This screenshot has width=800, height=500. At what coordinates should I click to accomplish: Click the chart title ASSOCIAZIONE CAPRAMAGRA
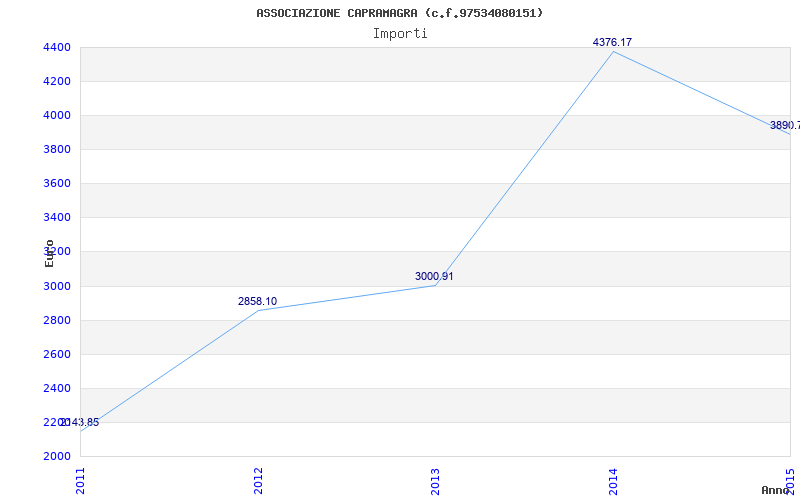399,13
